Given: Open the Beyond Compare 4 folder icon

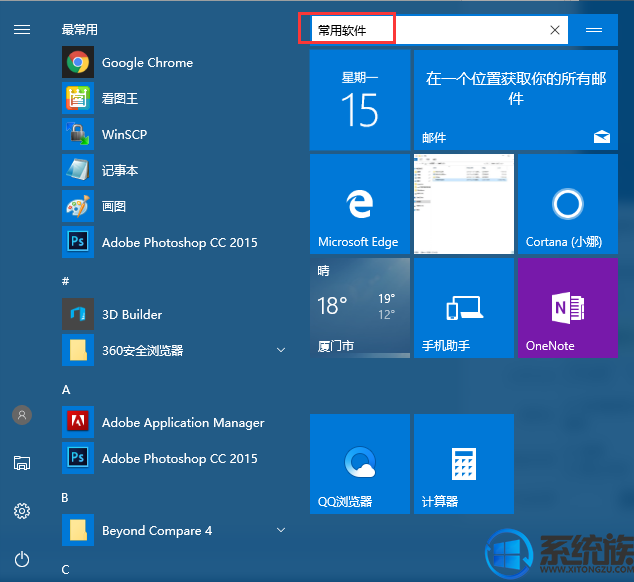Looking at the screenshot, I should tap(78, 530).
